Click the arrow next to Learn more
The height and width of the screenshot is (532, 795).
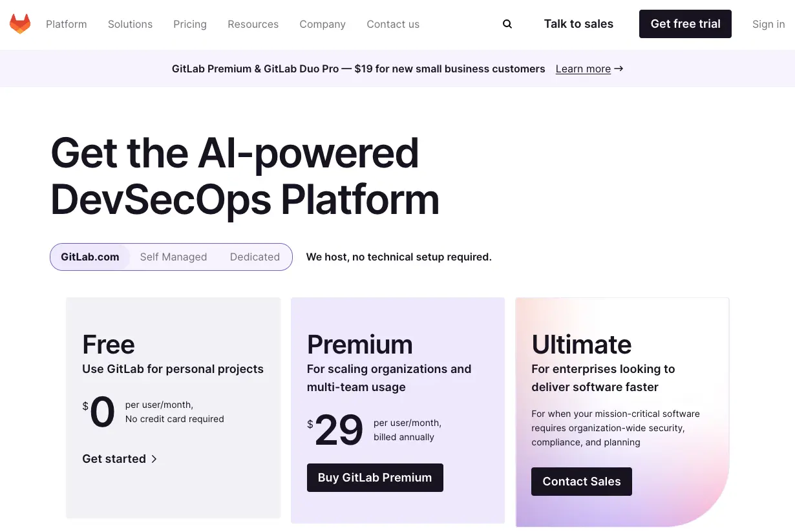(x=619, y=69)
